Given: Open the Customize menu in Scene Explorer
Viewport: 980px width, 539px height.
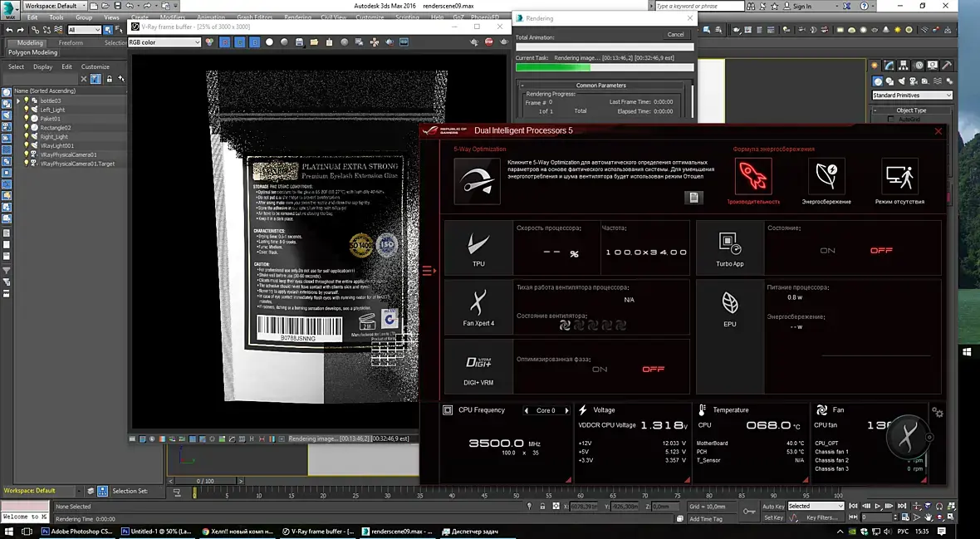Looking at the screenshot, I should point(95,66).
